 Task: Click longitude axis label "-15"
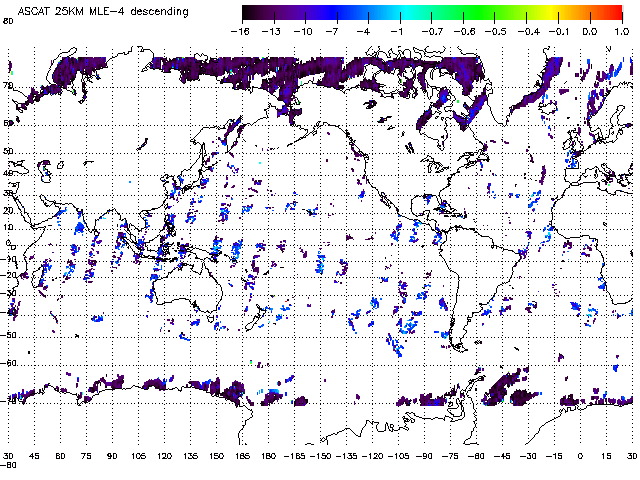[x=554, y=456]
